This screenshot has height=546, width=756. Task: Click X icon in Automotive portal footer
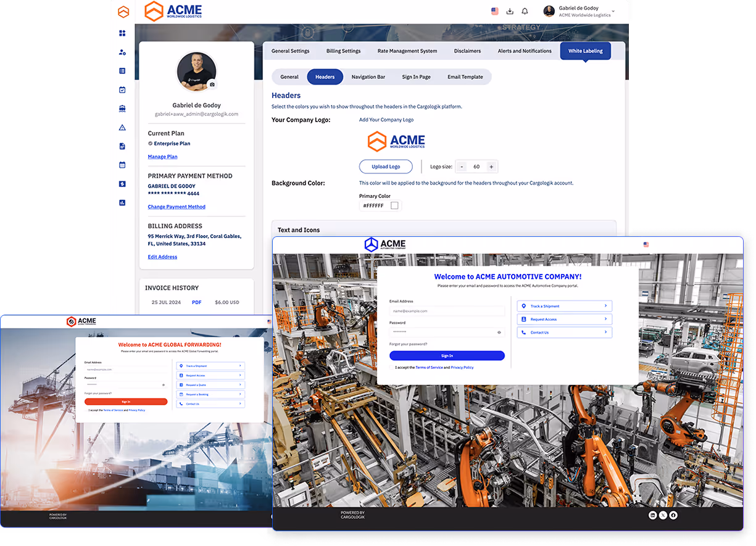[663, 515]
